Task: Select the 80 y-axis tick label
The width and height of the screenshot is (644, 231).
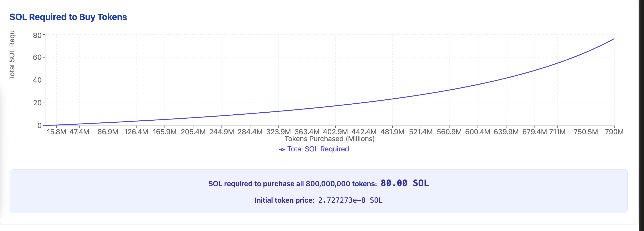Action: click(x=37, y=35)
